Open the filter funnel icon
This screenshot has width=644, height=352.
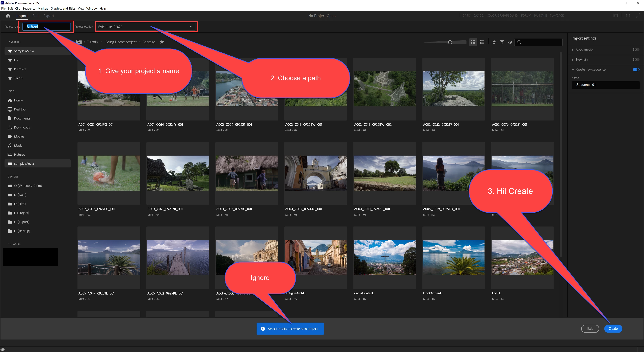click(x=502, y=42)
